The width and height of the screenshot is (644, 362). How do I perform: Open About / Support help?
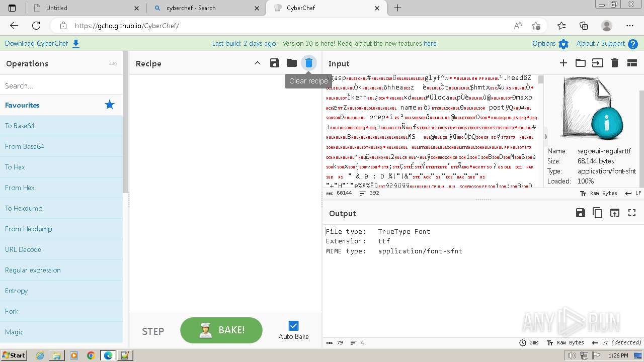click(606, 44)
